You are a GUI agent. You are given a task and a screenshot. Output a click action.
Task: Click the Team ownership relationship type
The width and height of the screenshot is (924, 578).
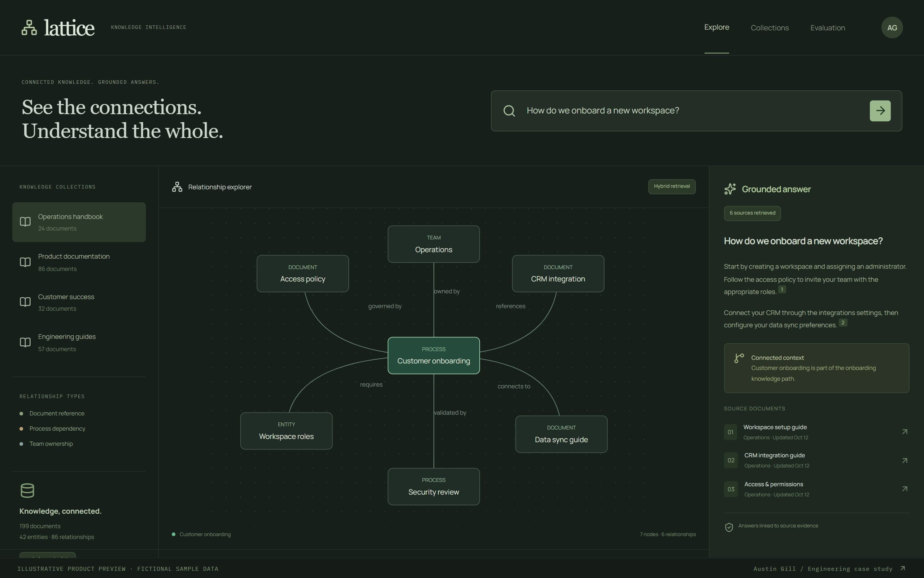(x=46, y=444)
